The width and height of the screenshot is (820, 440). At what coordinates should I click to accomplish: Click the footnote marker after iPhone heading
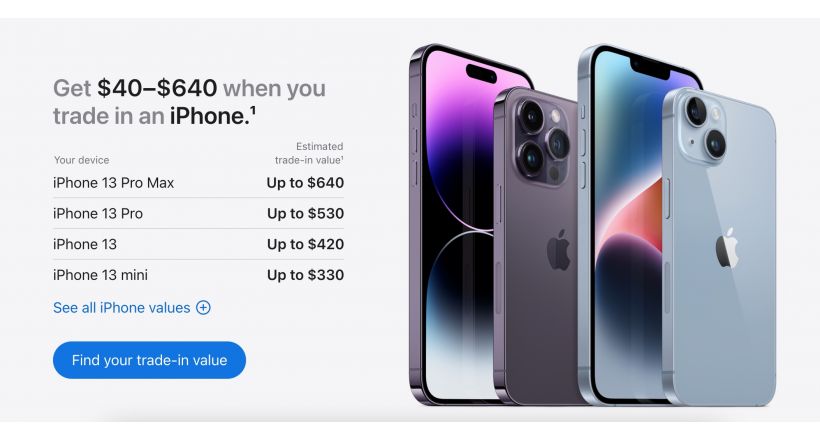tap(253, 110)
